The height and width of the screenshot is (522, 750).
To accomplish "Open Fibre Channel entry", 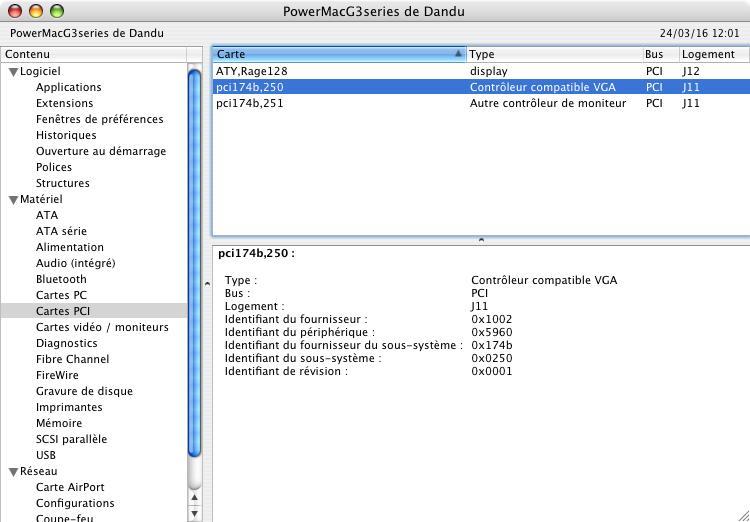I will pyautogui.click(x=73, y=359).
